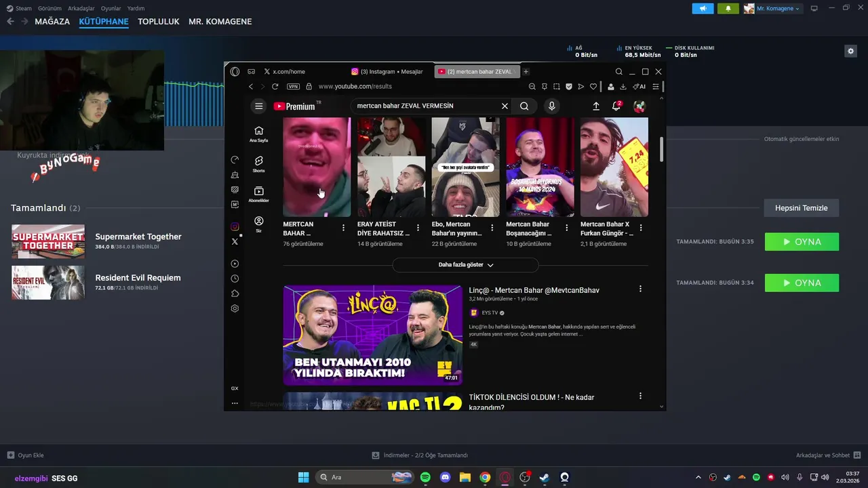Play Resident Evil Requiem with OYNA button

tap(802, 283)
